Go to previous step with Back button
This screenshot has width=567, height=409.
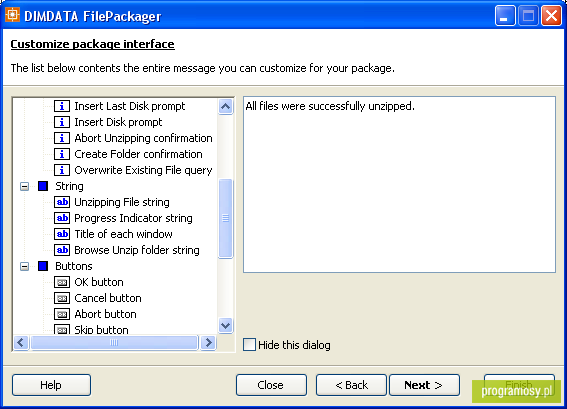point(351,385)
